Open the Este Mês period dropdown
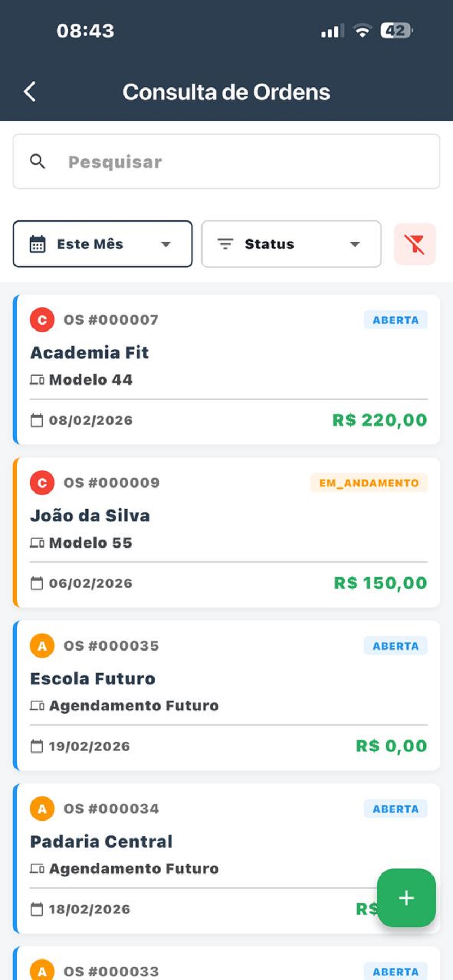Viewport: 453px width, 980px height. pyautogui.click(x=102, y=244)
